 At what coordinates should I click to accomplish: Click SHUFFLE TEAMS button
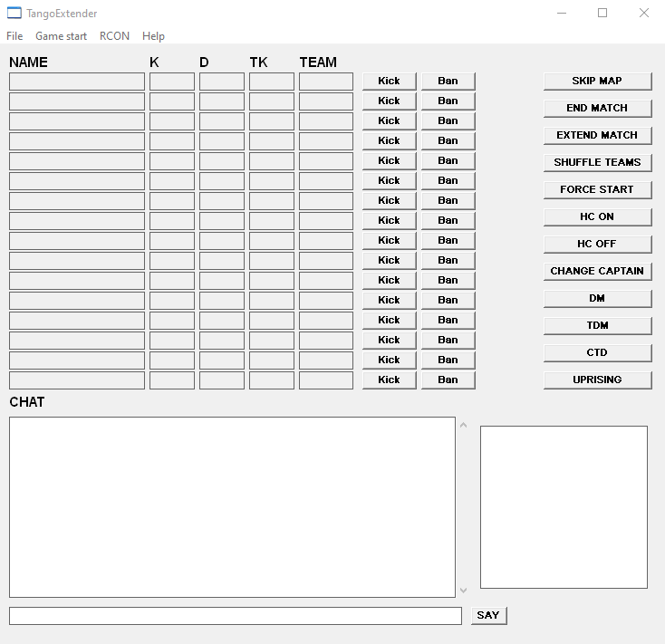597,162
